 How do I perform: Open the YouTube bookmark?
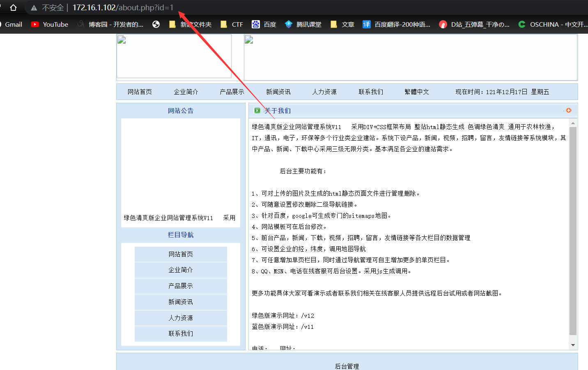coord(50,24)
